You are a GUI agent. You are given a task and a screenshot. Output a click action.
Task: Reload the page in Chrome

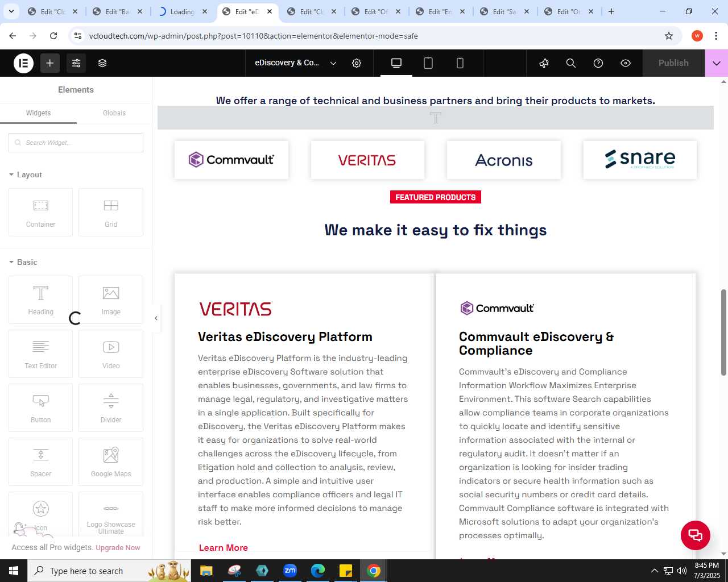(x=53, y=36)
